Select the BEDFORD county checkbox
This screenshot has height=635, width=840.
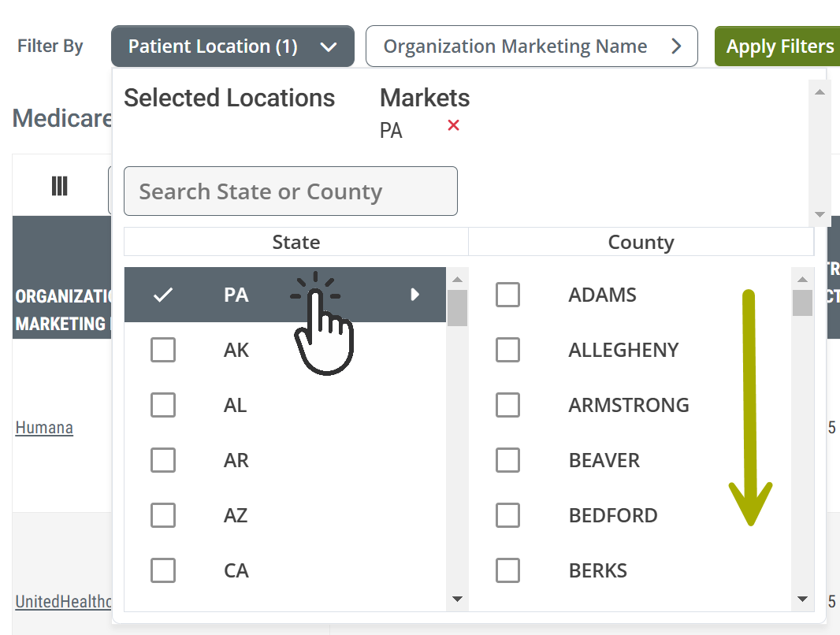tap(507, 515)
